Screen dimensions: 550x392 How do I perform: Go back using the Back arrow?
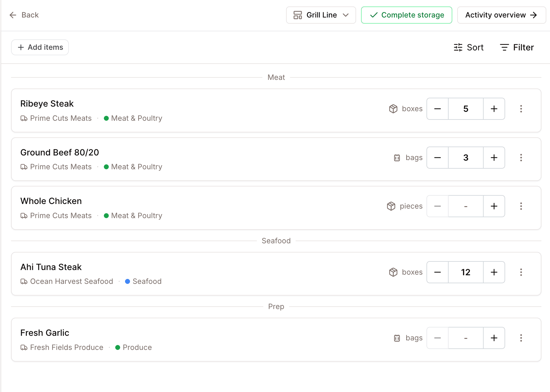[x=24, y=15]
